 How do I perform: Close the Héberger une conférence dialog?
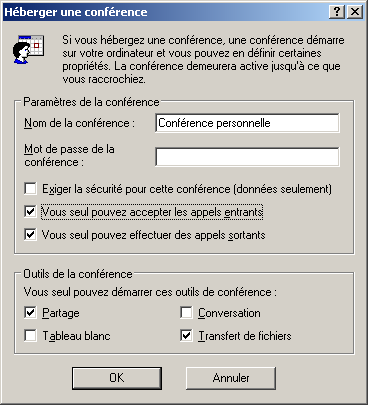[355, 12]
